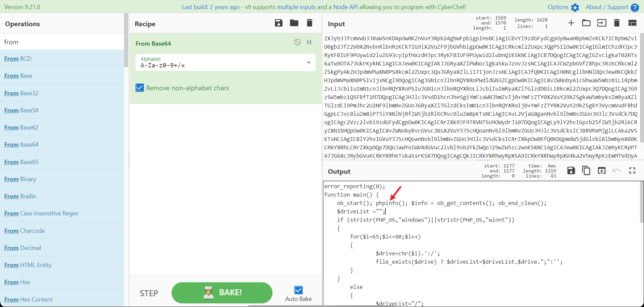Open the Options menu
The width and height of the screenshot is (644, 307).
pyautogui.click(x=563, y=7)
